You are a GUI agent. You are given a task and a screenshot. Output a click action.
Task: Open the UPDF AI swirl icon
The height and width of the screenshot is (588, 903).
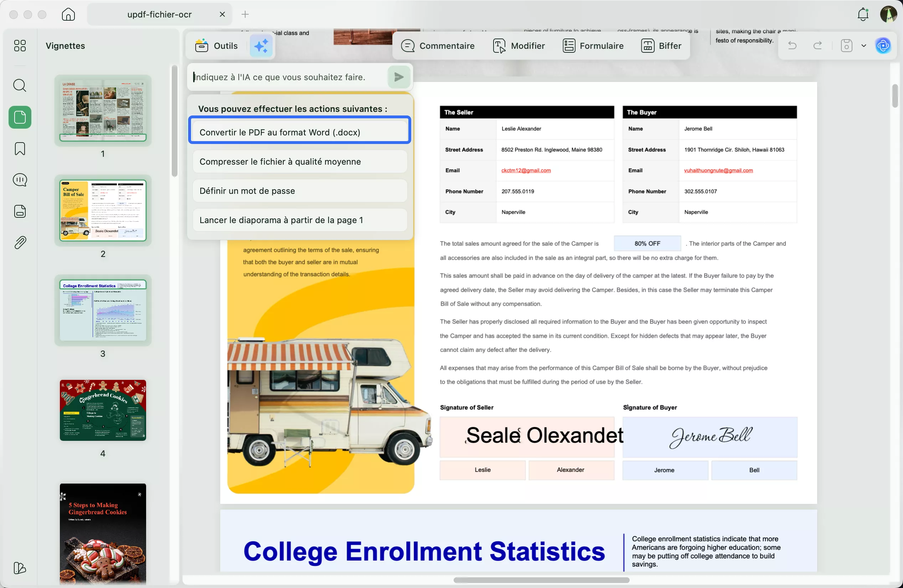tap(883, 46)
